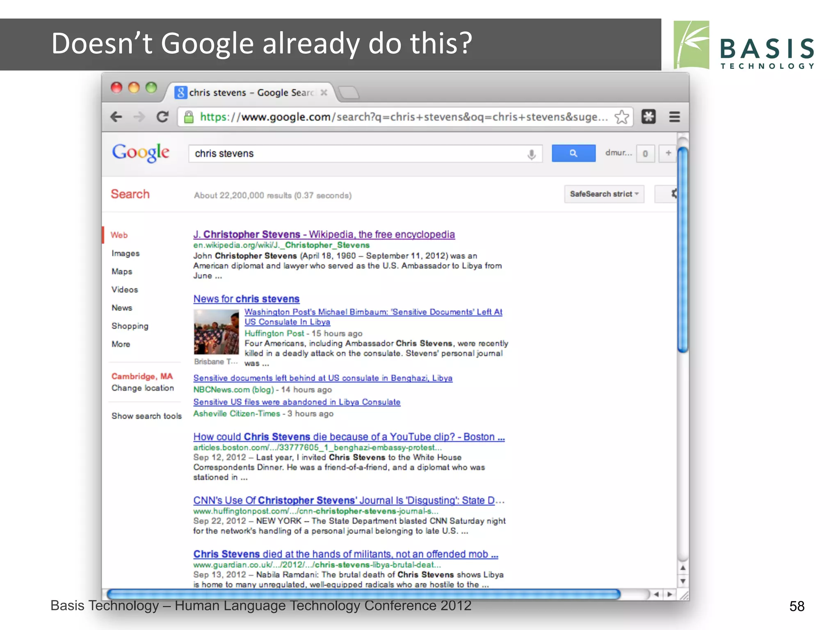
Task: Click the blue magnifier search button
Action: (x=573, y=153)
